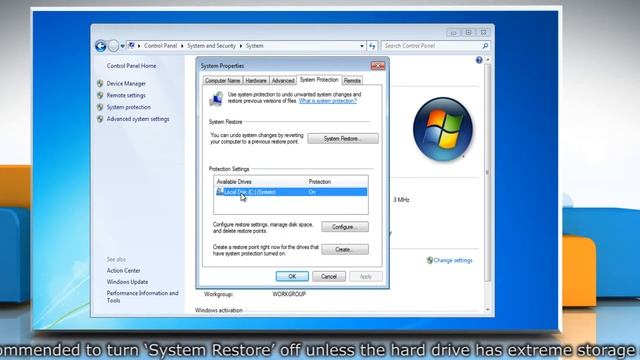The height and width of the screenshot is (360, 640).
Task: Click the refresh icon next to address bar
Action: (x=372, y=46)
